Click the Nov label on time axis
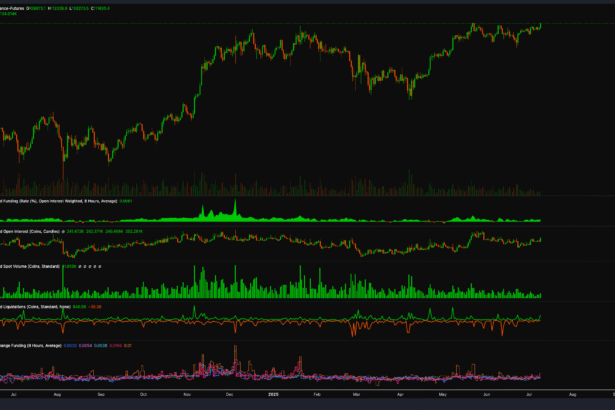The image size is (615, 410). click(x=186, y=395)
